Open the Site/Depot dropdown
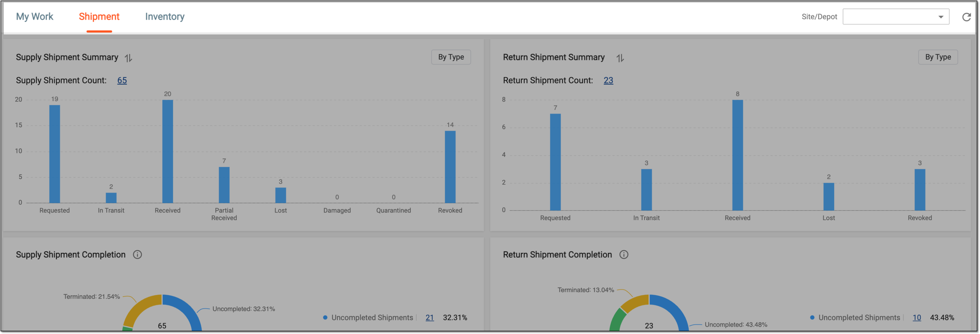 pos(896,16)
